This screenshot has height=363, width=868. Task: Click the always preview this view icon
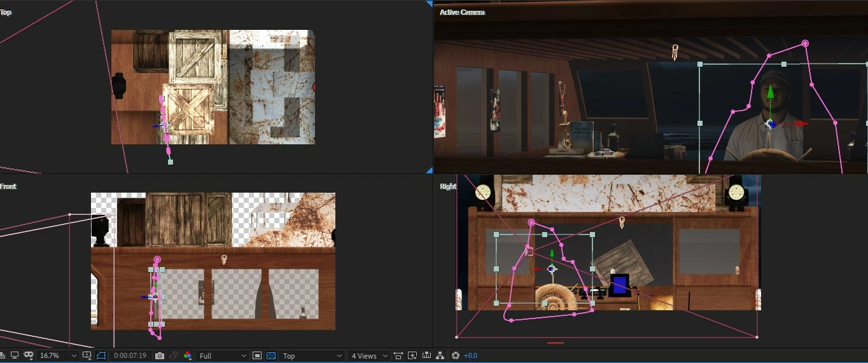3,356
